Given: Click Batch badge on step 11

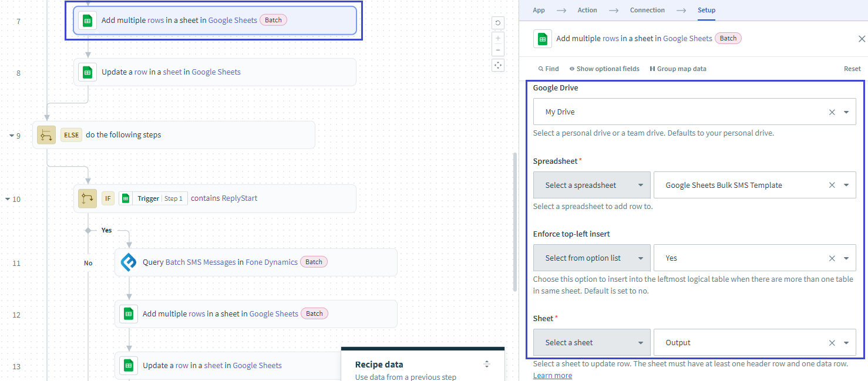Looking at the screenshot, I should click(314, 262).
